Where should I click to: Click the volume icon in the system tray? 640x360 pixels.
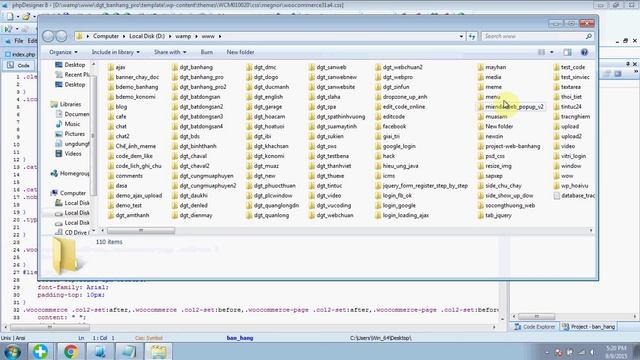coord(592,352)
